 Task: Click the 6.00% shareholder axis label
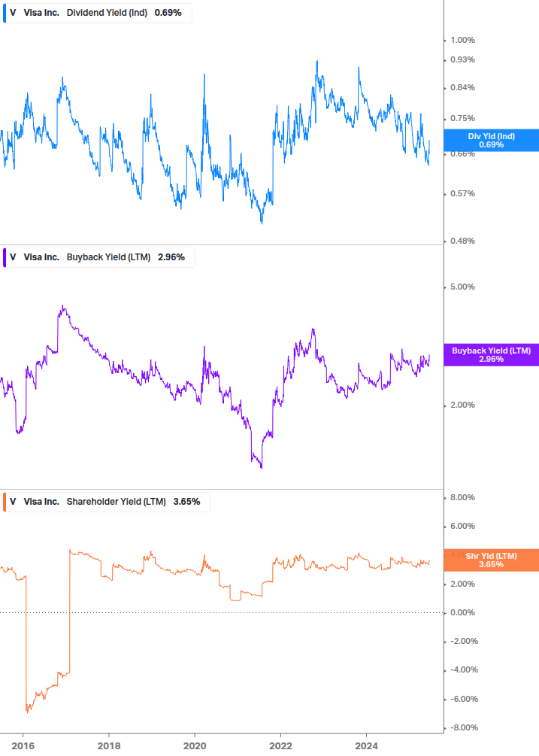click(462, 527)
